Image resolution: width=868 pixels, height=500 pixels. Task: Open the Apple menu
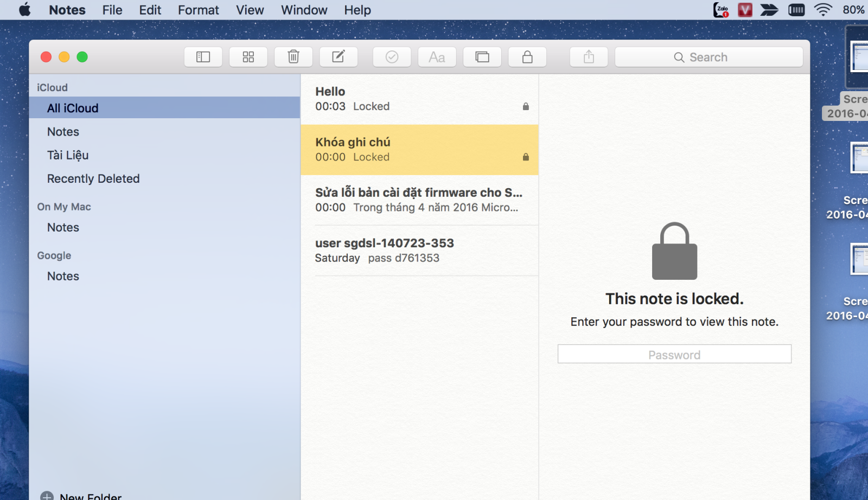[25, 10]
